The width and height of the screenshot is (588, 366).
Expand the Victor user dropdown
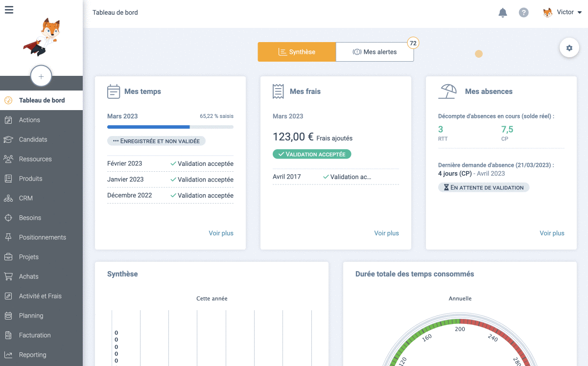562,13
